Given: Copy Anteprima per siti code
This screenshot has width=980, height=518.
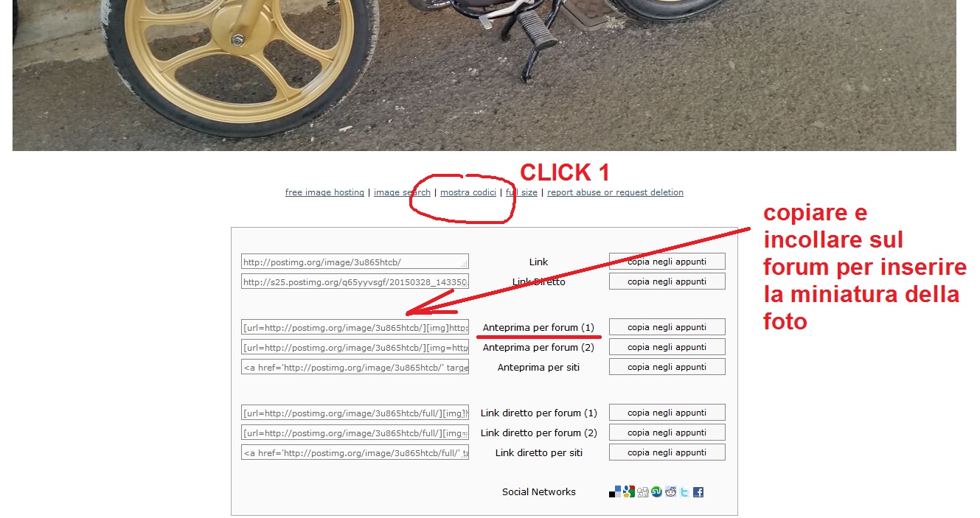Looking at the screenshot, I should click(667, 367).
